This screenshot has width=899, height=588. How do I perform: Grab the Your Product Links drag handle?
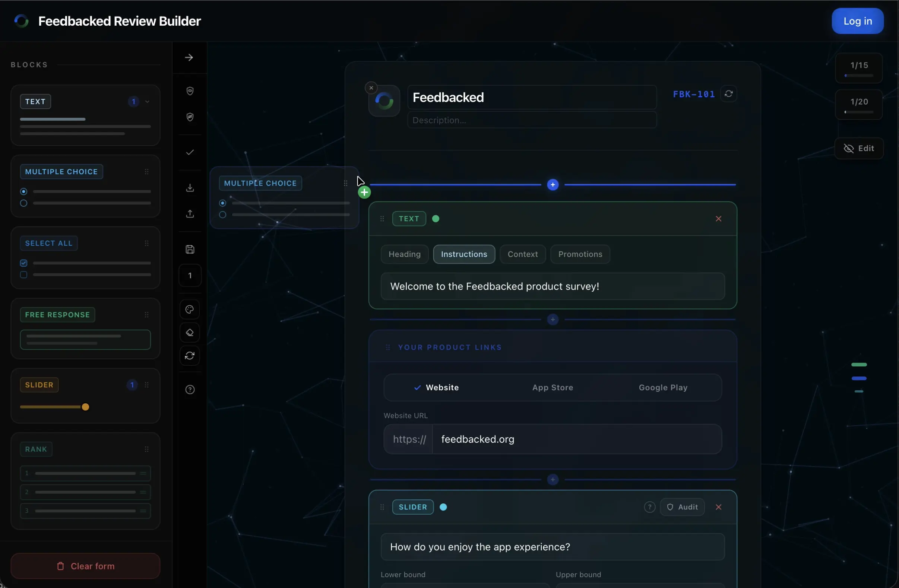(x=388, y=347)
